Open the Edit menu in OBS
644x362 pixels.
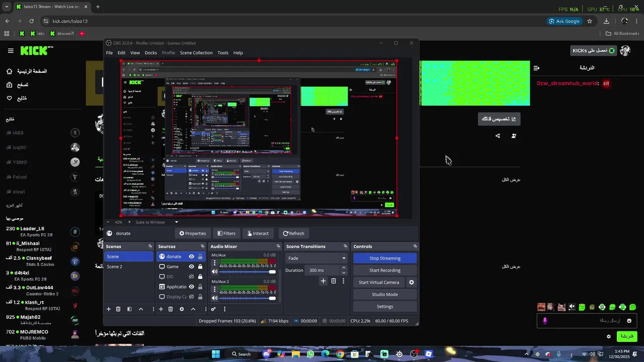(x=121, y=53)
